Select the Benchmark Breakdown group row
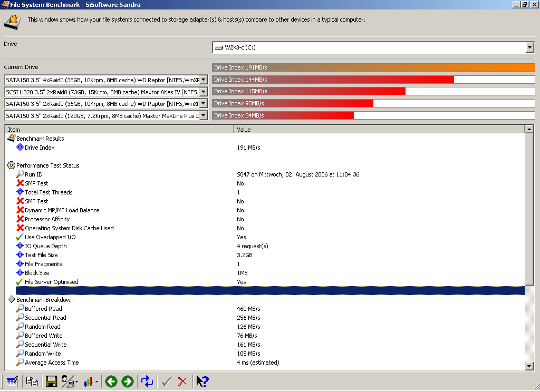 tap(265, 299)
